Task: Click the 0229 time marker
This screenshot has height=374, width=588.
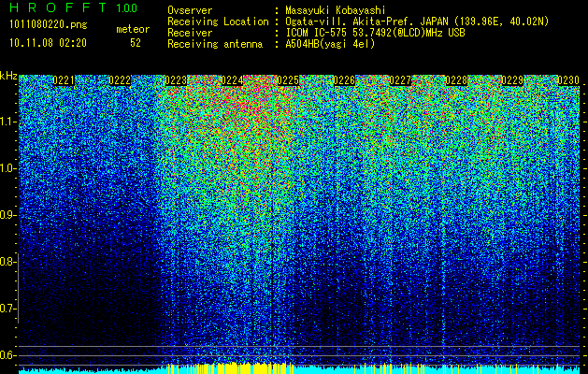Action: tap(512, 80)
